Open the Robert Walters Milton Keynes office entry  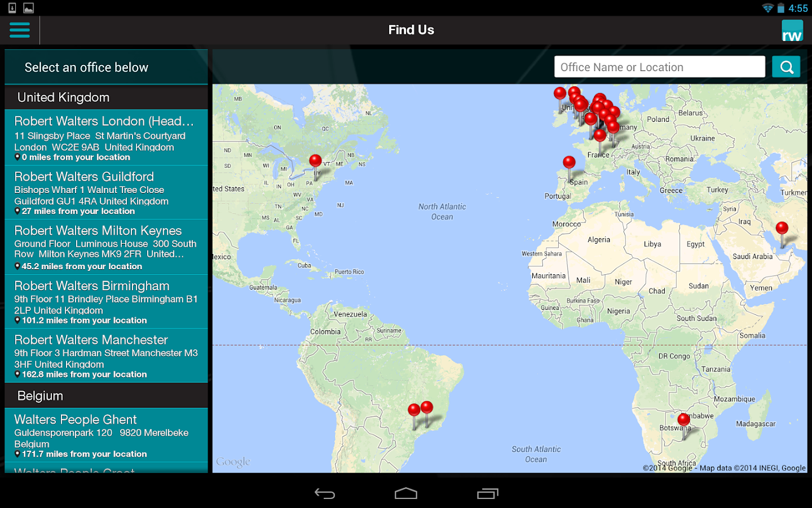click(x=106, y=247)
